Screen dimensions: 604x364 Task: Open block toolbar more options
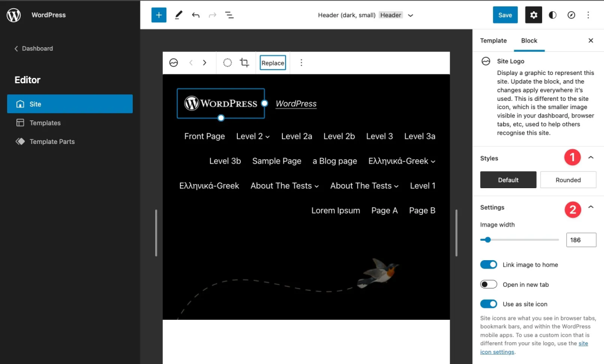tap(301, 63)
